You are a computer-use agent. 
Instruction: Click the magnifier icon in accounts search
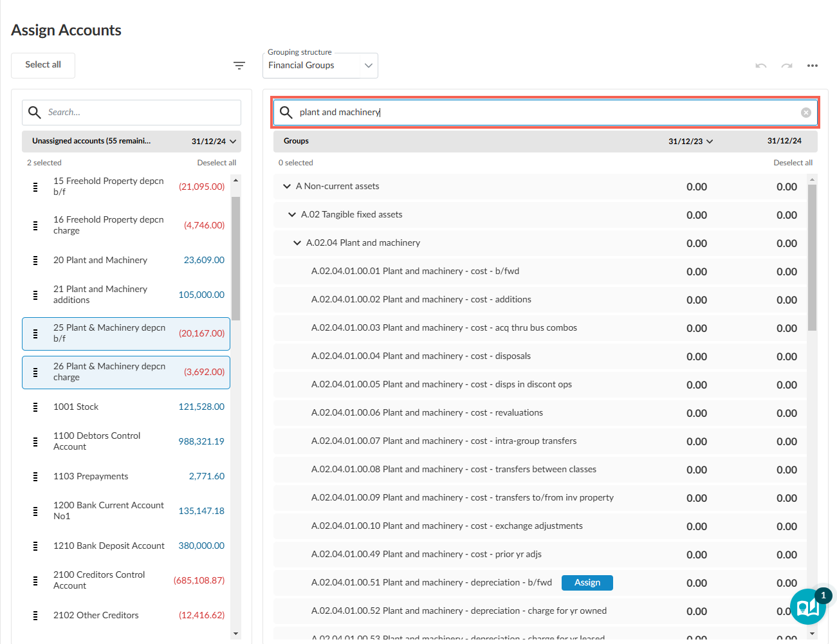click(x=35, y=113)
